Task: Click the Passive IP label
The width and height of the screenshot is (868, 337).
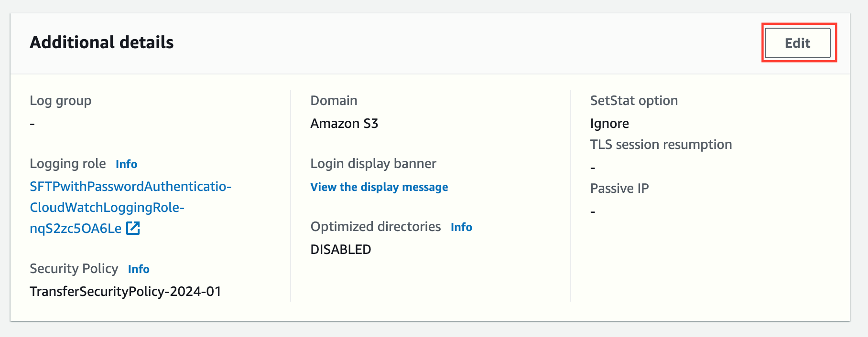Action: [x=619, y=189]
